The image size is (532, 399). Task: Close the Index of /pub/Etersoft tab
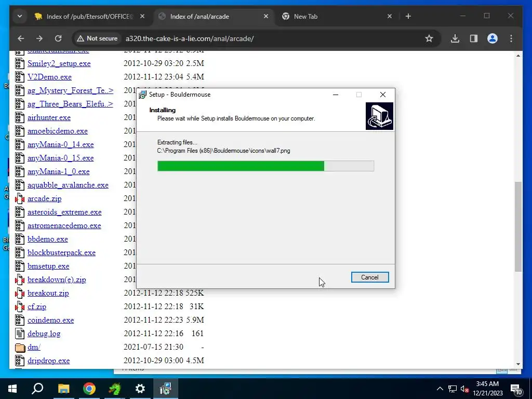click(142, 16)
